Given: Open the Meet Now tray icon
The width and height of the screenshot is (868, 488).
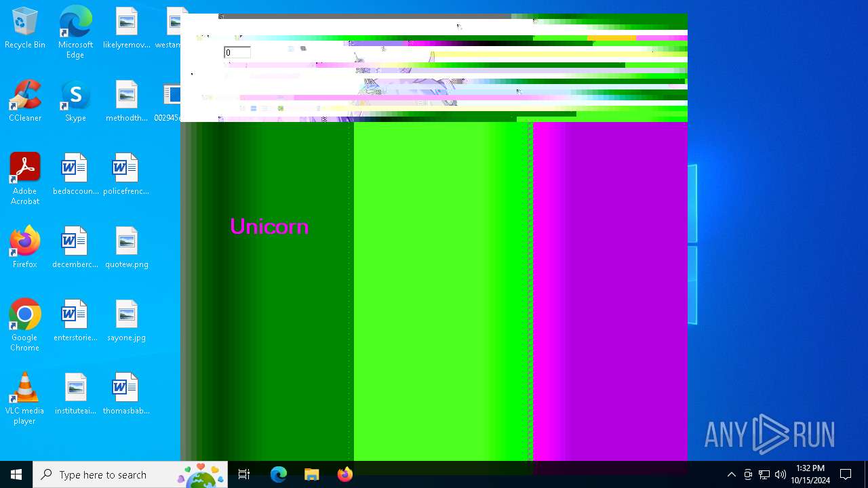Looking at the screenshot, I should [748, 474].
